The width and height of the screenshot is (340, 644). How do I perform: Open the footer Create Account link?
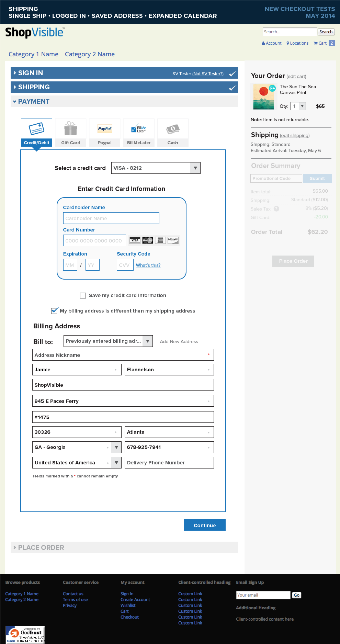tap(135, 599)
